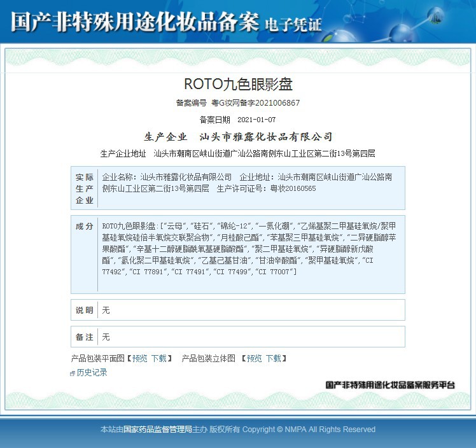This screenshot has height=448, width=476.
Task: Click the 国产非特殊用途化妆品备案 banner title
Action: [135, 22]
